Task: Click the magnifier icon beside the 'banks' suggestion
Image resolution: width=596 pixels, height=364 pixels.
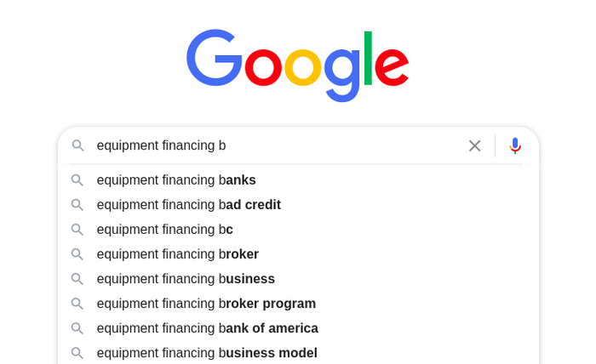Action: (x=77, y=180)
